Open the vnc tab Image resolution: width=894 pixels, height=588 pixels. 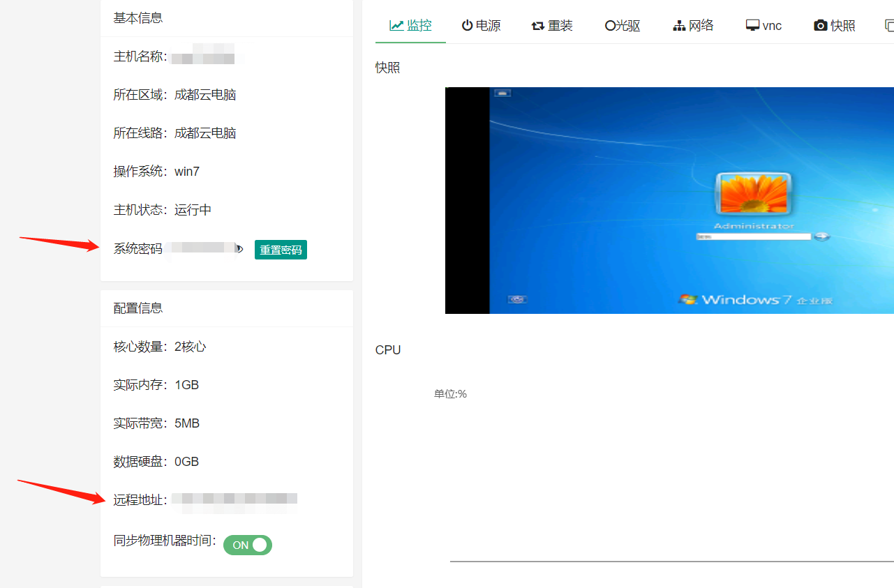[x=764, y=26]
